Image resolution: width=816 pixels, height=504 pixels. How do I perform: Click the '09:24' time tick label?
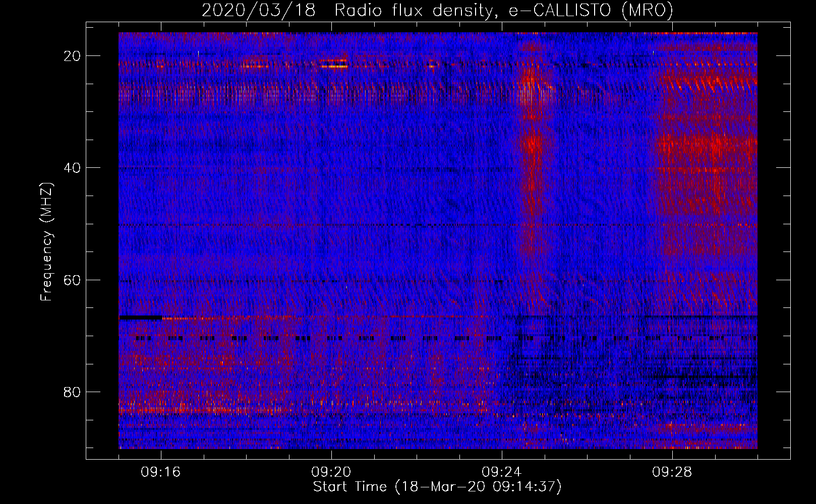[502, 472]
